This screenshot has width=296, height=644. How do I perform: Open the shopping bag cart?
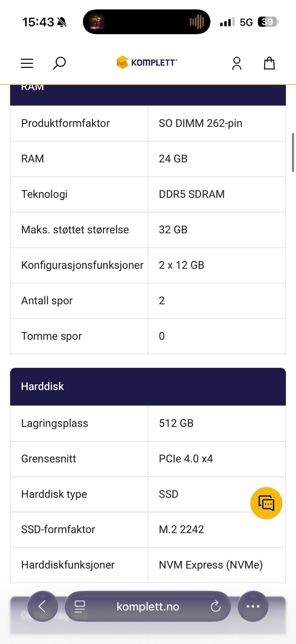[269, 63]
